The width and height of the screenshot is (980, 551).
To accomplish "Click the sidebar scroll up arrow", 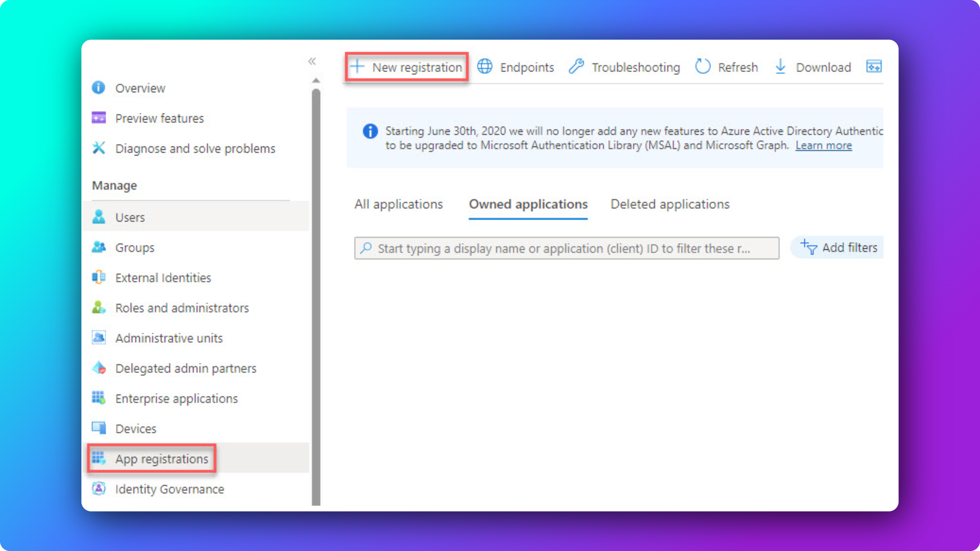I will pos(316,80).
